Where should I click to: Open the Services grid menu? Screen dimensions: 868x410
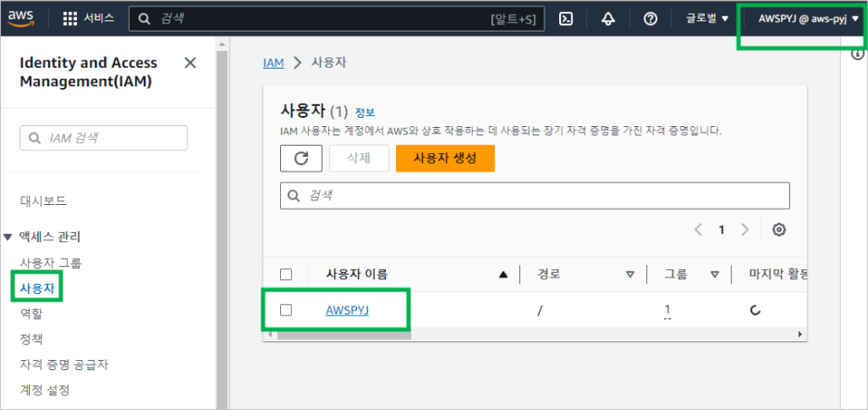click(x=70, y=19)
